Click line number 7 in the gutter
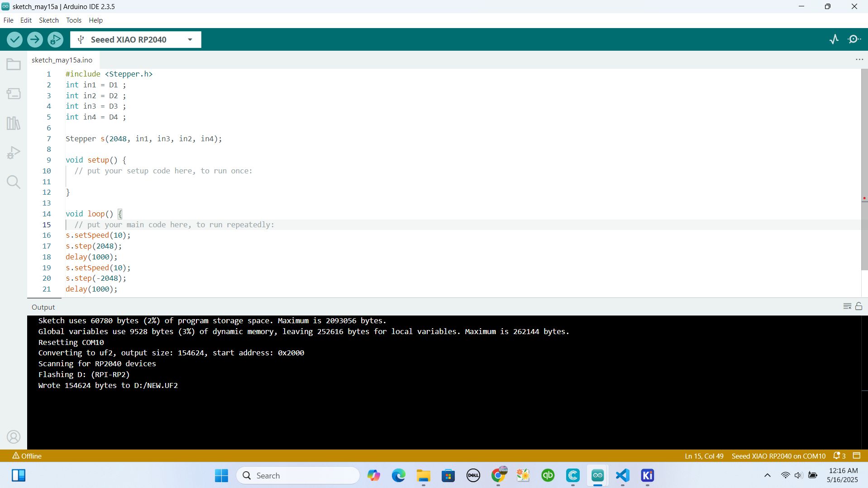868x488 pixels. (x=49, y=139)
